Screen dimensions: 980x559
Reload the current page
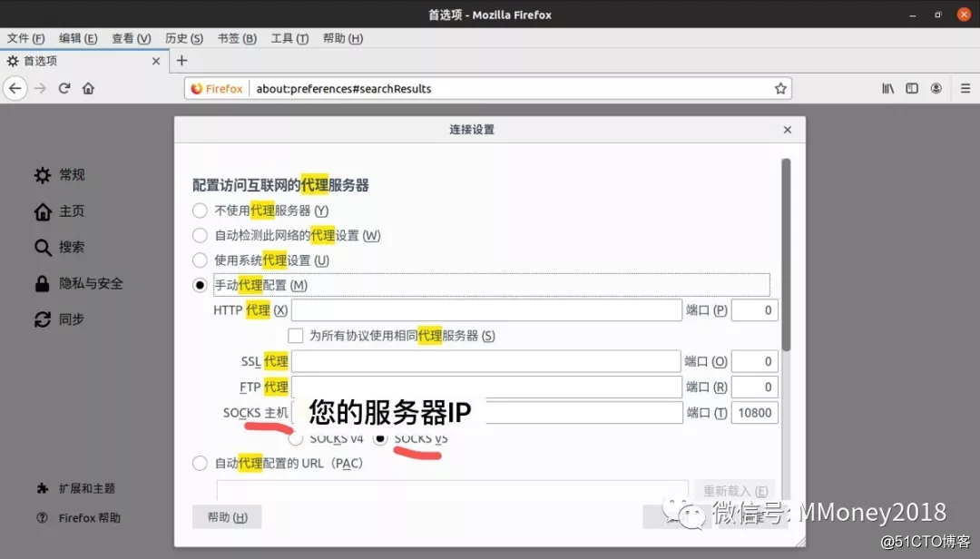tap(64, 88)
